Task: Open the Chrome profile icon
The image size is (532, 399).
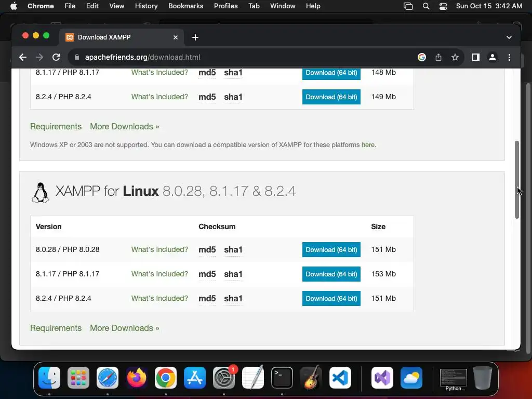Action: pos(493,57)
